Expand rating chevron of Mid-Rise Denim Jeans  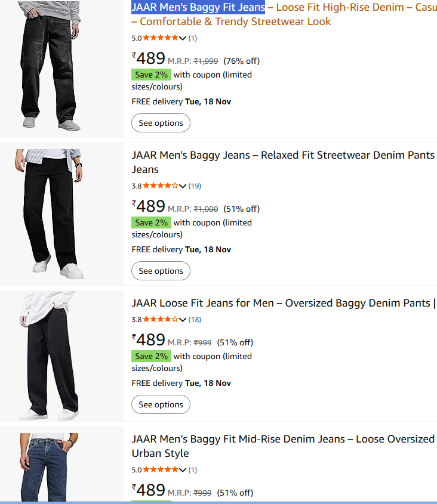[183, 470]
